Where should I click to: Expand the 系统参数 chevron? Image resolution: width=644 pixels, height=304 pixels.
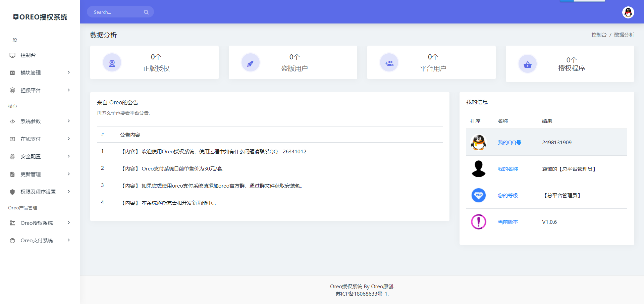pos(69,121)
